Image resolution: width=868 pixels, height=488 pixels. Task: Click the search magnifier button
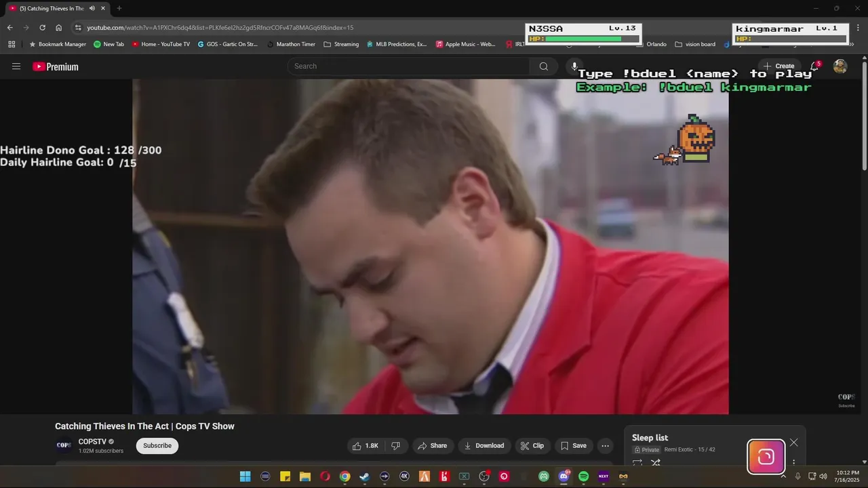[543, 66]
